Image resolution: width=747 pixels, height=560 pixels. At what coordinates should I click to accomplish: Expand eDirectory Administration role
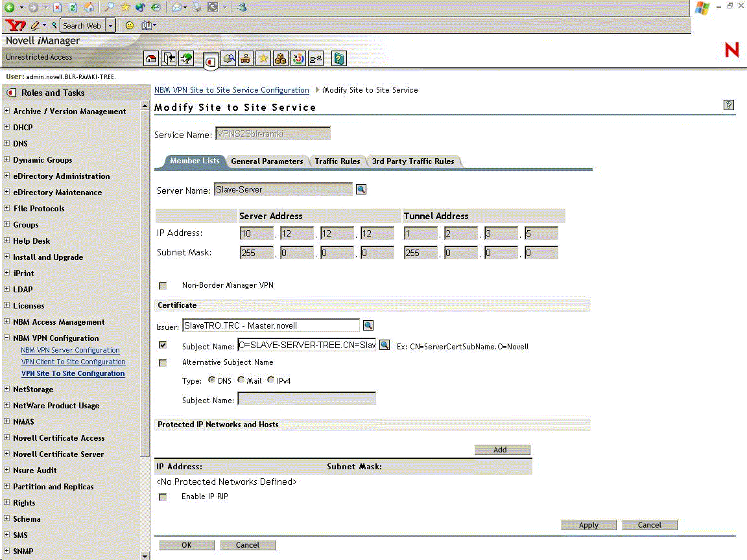6,175
